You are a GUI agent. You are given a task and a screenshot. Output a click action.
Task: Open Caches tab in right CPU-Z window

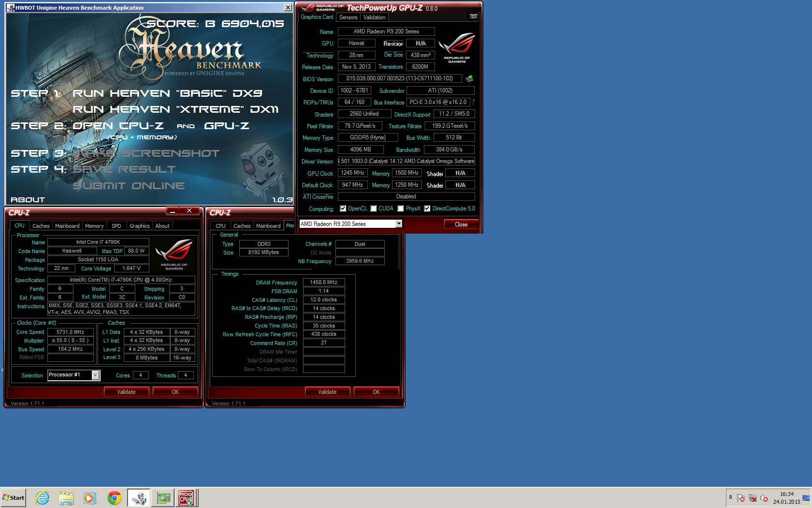pyautogui.click(x=242, y=226)
